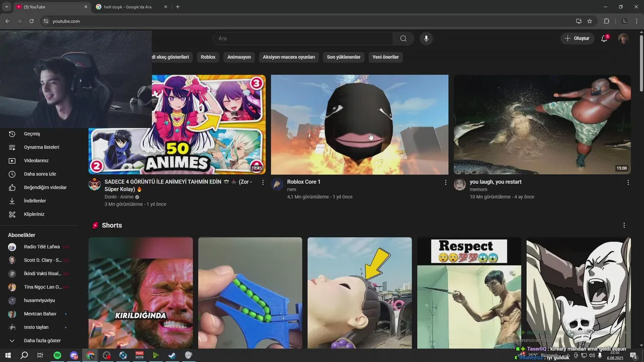The width and height of the screenshot is (644, 362).
Task: Open Shorts section more options
Action: [x=624, y=225]
